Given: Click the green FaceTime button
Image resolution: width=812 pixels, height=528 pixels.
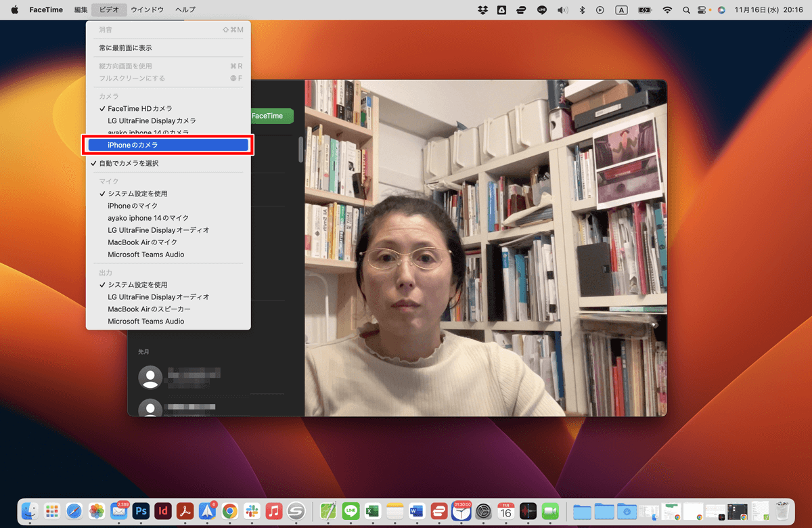Looking at the screenshot, I should click(272, 116).
